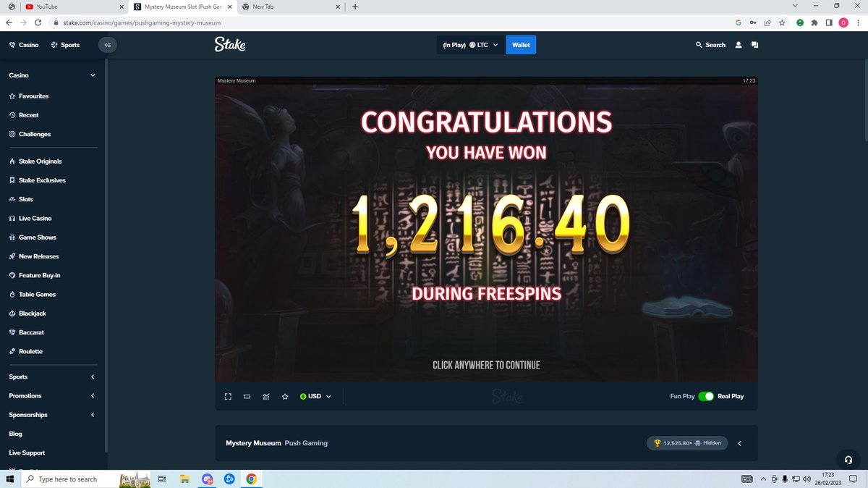Open the chat bubbles icon in header
Screen dimensions: 868x488
[x=754, y=45]
